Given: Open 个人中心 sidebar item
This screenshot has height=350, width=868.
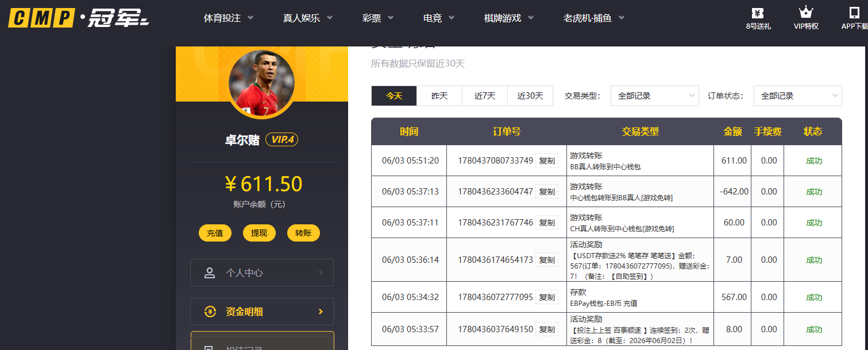Looking at the screenshot, I should 262,273.
